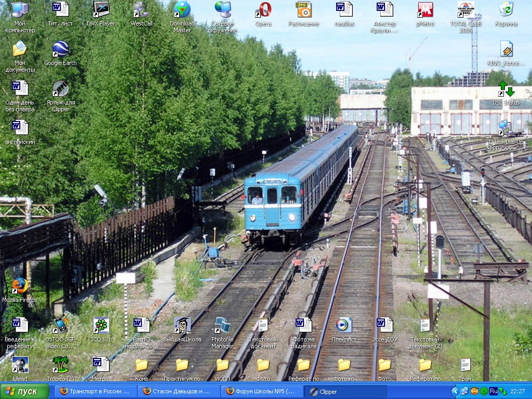Launch the TOTAL CLUB 2005 icon

465,10
